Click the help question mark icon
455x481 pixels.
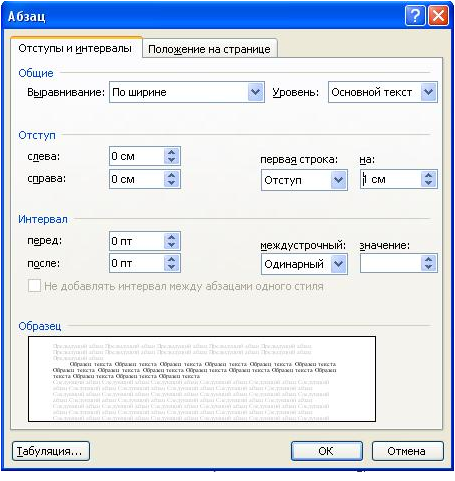click(415, 16)
